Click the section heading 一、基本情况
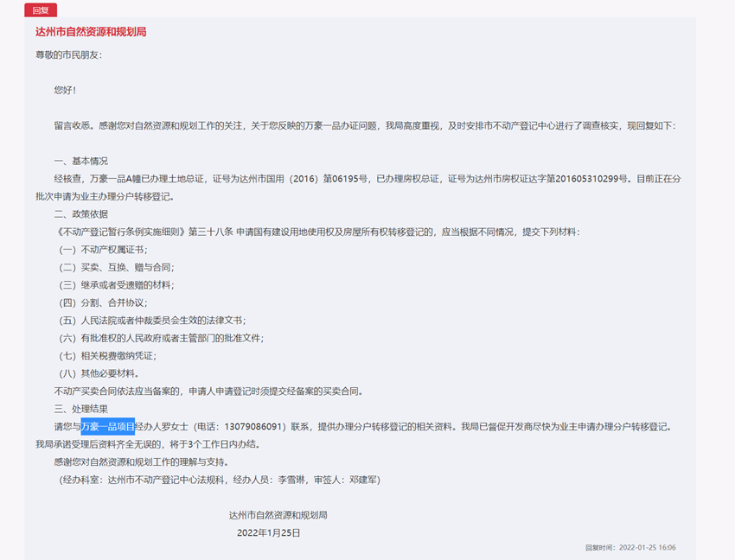Image resolution: width=735 pixels, height=560 pixels. click(x=80, y=162)
